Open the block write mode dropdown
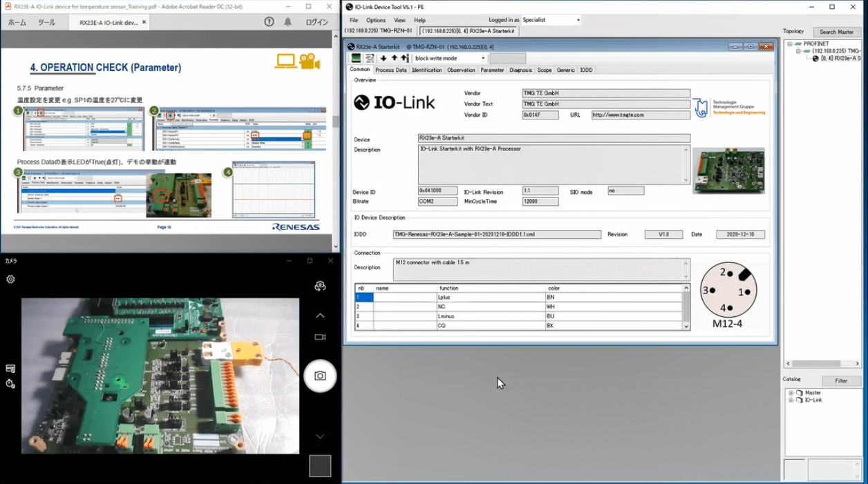Screen dimensions: 868x484 click(483, 59)
